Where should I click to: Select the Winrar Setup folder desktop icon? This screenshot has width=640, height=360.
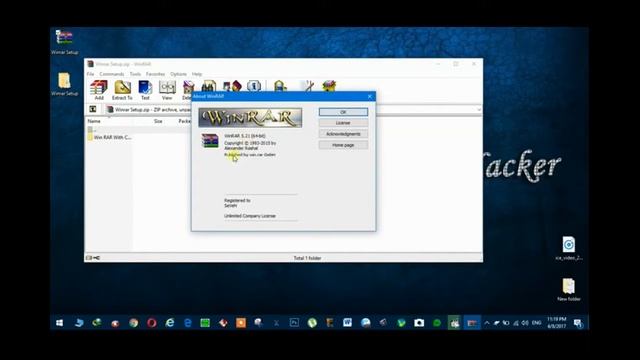[x=64, y=84]
